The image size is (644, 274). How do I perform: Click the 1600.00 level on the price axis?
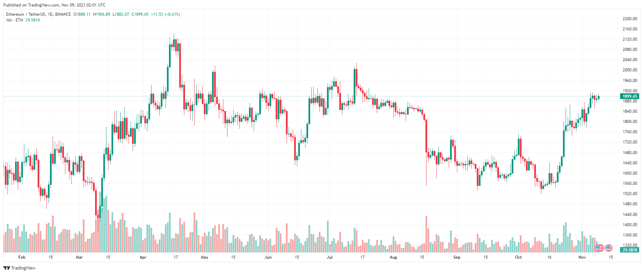(630, 173)
